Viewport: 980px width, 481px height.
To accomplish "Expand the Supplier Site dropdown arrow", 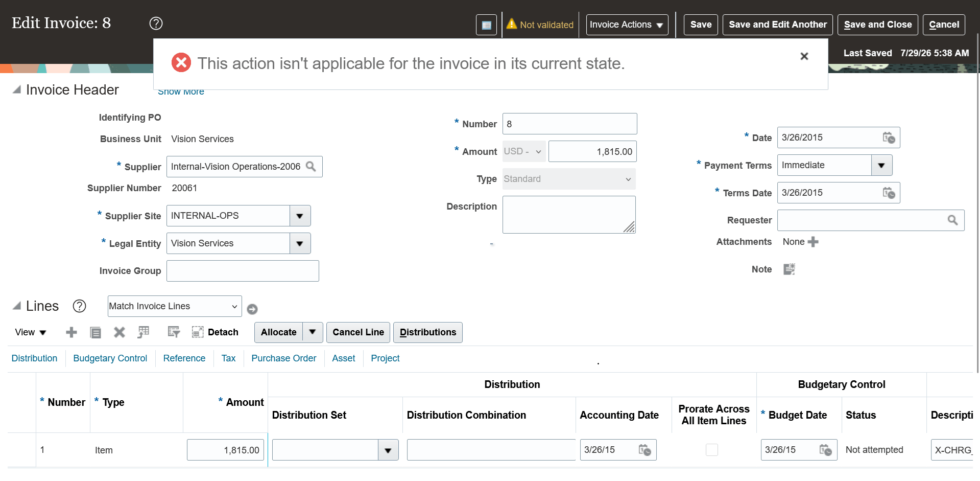I will coord(300,216).
